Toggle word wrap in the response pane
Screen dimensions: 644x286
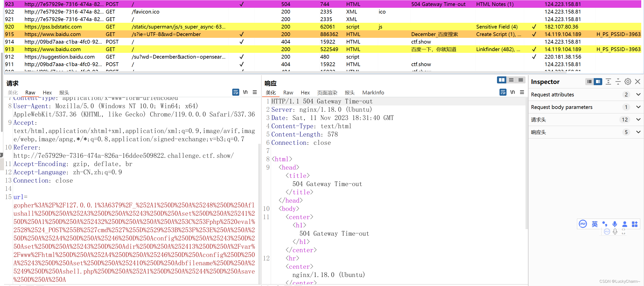503,92
